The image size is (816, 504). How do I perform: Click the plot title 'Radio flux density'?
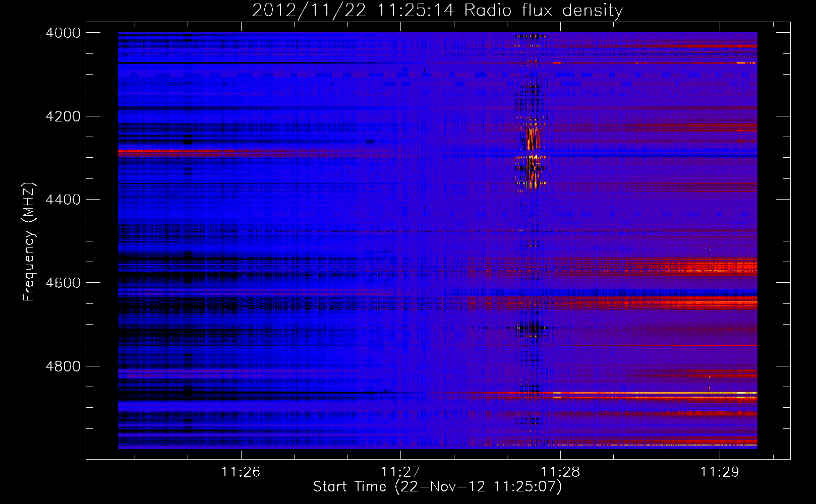tap(543, 10)
